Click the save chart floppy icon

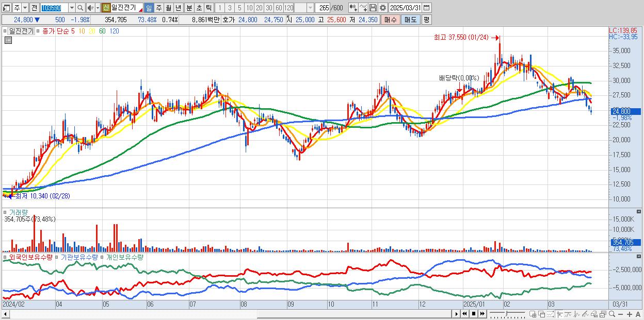[373, 8]
